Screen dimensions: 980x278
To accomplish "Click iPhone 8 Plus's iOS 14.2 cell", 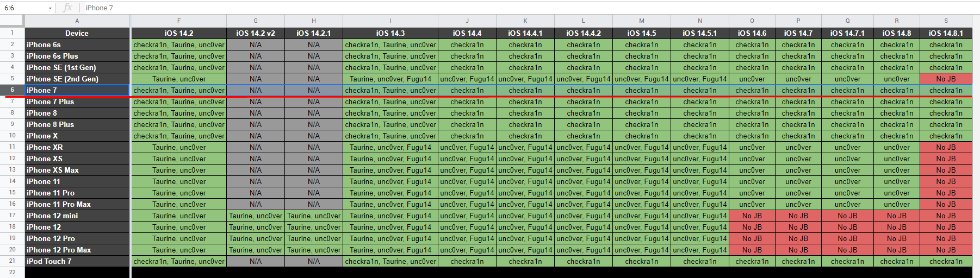I will point(179,124).
